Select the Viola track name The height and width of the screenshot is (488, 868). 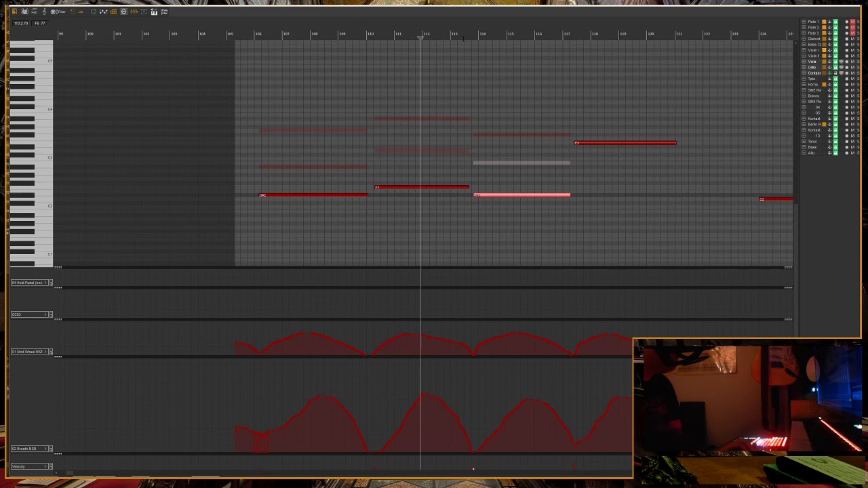point(812,62)
